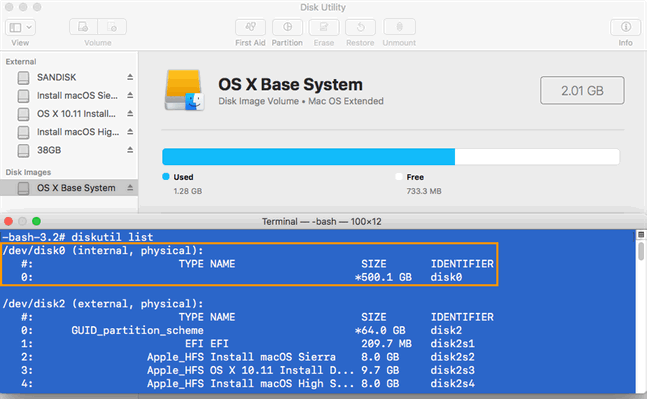Click the white Free legend dot
Image resolution: width=647 pixels, height=399 pixels.
click(x=399, y=177)
